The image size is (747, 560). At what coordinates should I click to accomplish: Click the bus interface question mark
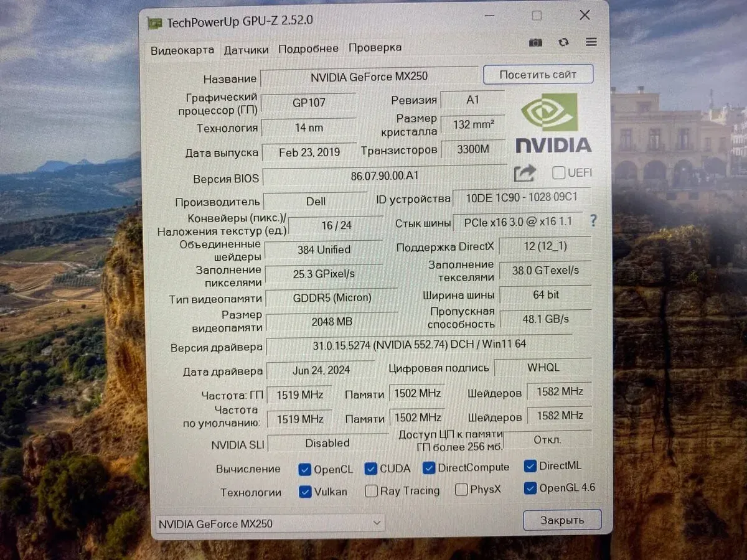(x=593, y=221)
